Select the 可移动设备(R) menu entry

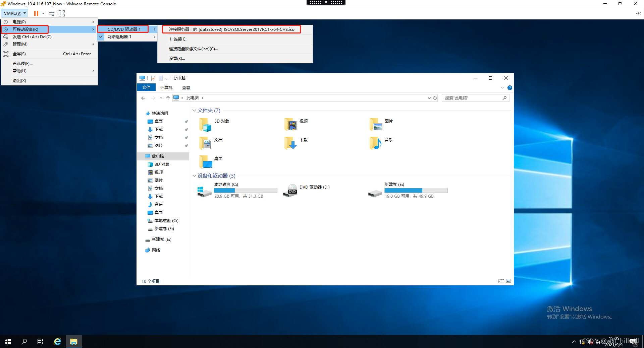pos(49,29)
